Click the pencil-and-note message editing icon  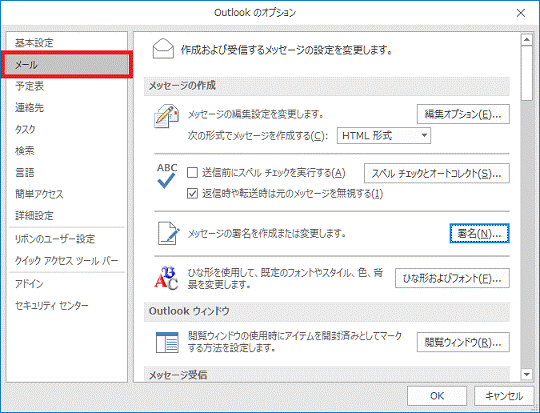coord(167,116)
